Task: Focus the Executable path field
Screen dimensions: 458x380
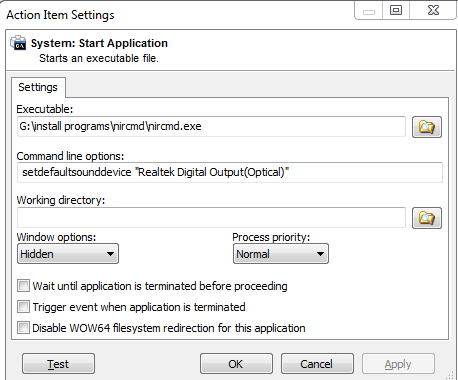Action: tap(211, 126)
